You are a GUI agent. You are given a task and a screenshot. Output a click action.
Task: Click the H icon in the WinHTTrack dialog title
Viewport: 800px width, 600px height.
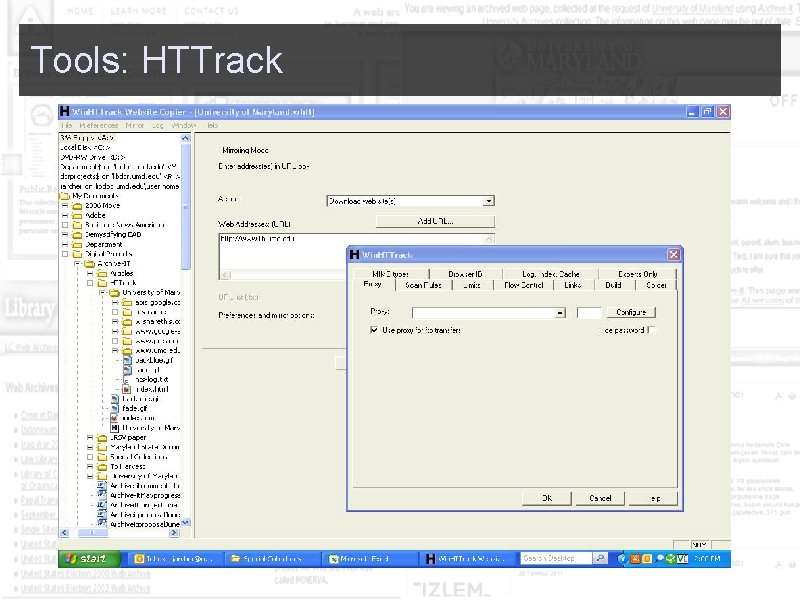point(354,255)
